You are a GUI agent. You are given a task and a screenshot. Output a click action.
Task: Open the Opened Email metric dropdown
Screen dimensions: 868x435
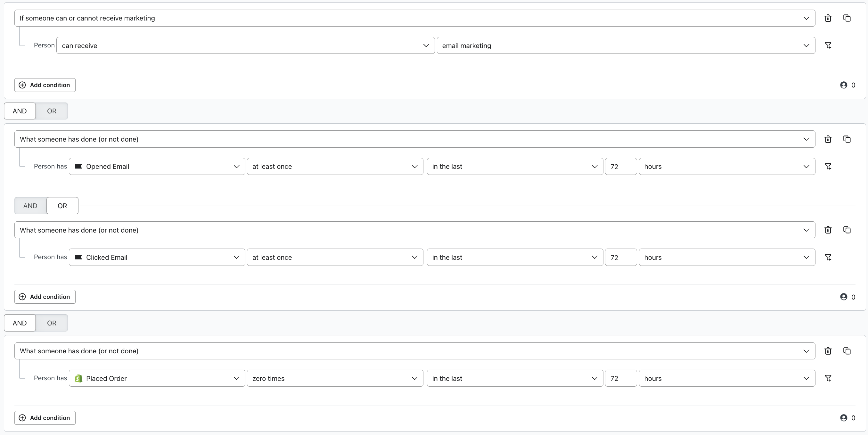click(x=157, y=167)
